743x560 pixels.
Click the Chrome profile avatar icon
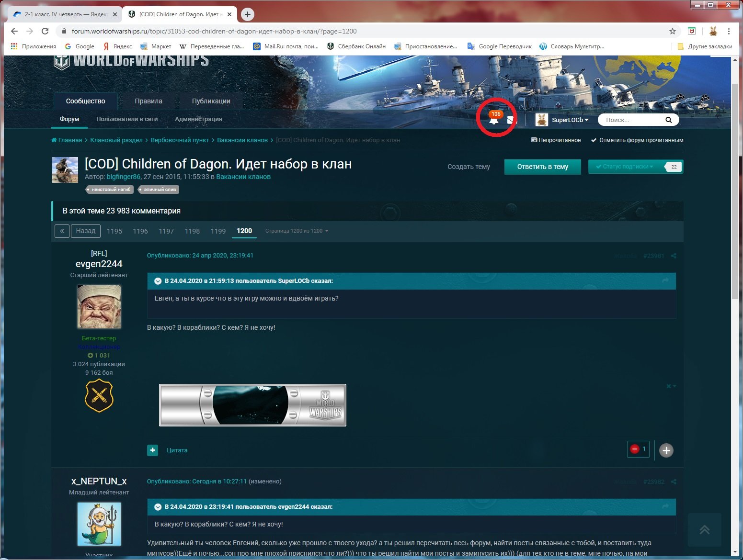pyautogui.click(x=713, y=31)
